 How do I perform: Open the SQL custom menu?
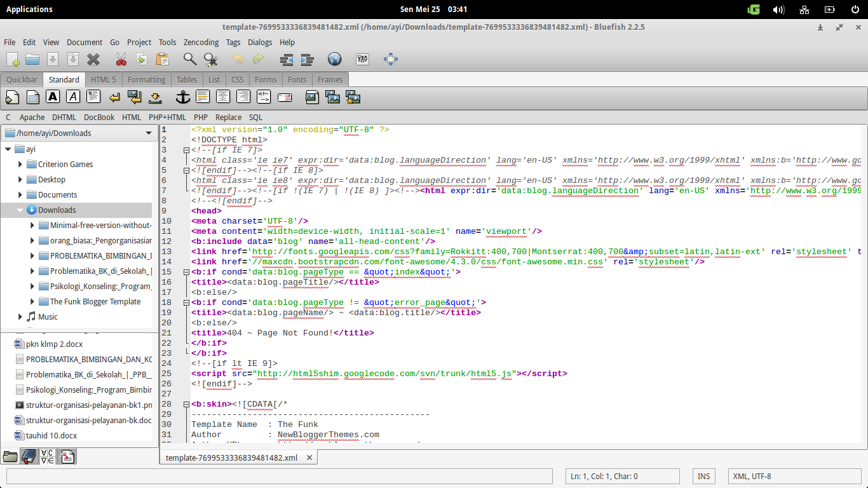255,118
